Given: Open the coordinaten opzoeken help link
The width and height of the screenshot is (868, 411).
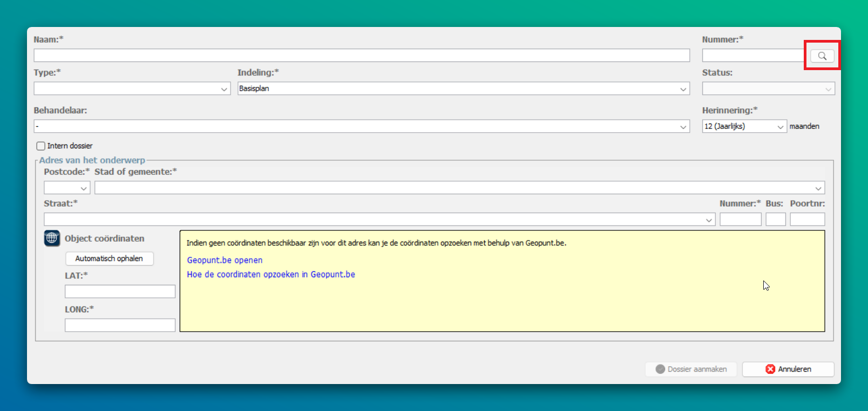Looking at the screenshot, I should click(271, 275).
